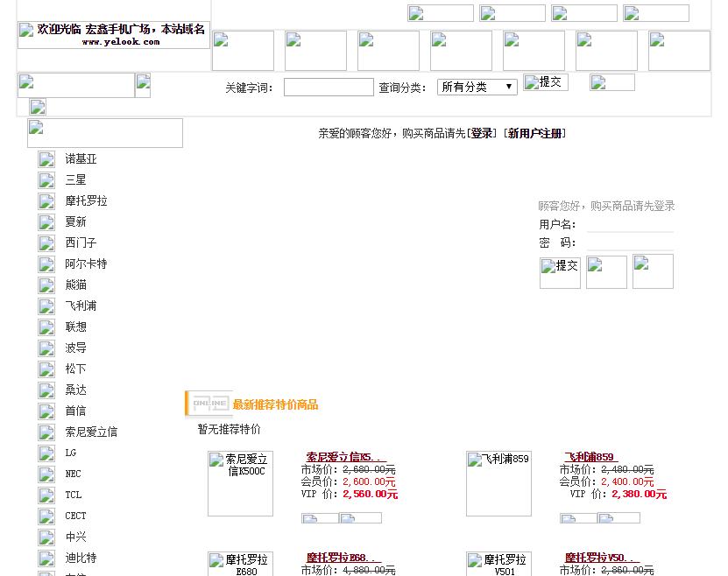Click the icon beside 三星 brand
This screenshot has height=576, width=728.
[x=46, y=180]
